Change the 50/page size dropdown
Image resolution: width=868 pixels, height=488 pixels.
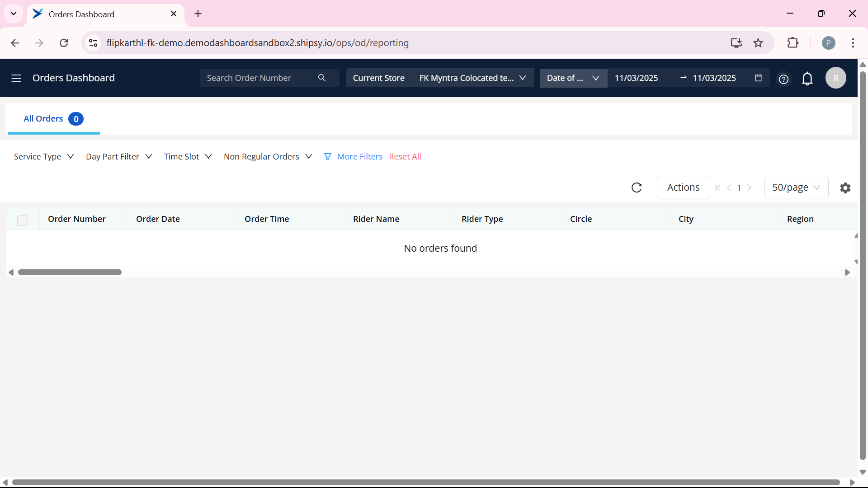[x=796, y=188]
